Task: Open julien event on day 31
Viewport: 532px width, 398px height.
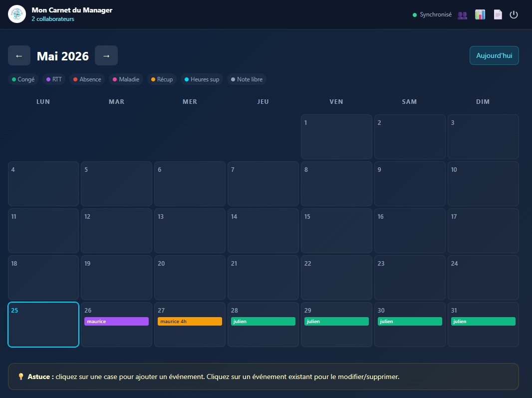Action: click(483, 321)
